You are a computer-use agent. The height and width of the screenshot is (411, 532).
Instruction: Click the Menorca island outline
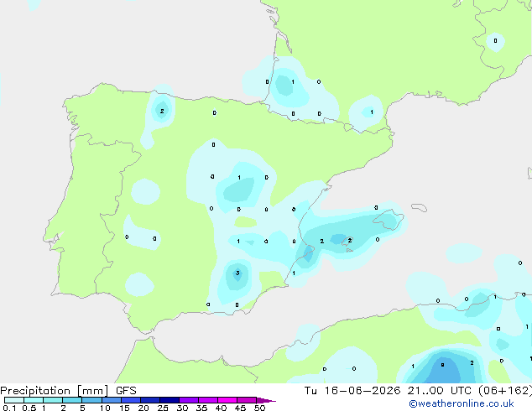419,207
